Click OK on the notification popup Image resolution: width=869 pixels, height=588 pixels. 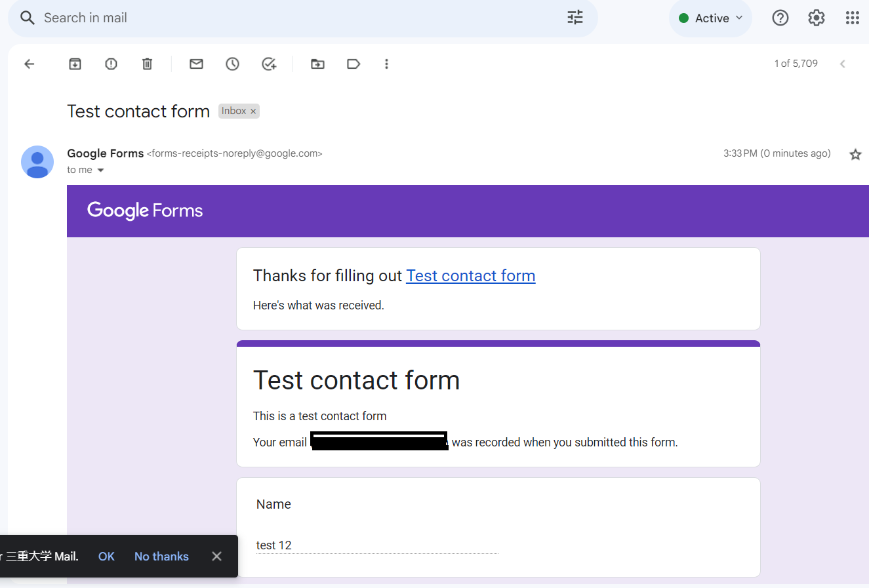click(x=106, y=557)
